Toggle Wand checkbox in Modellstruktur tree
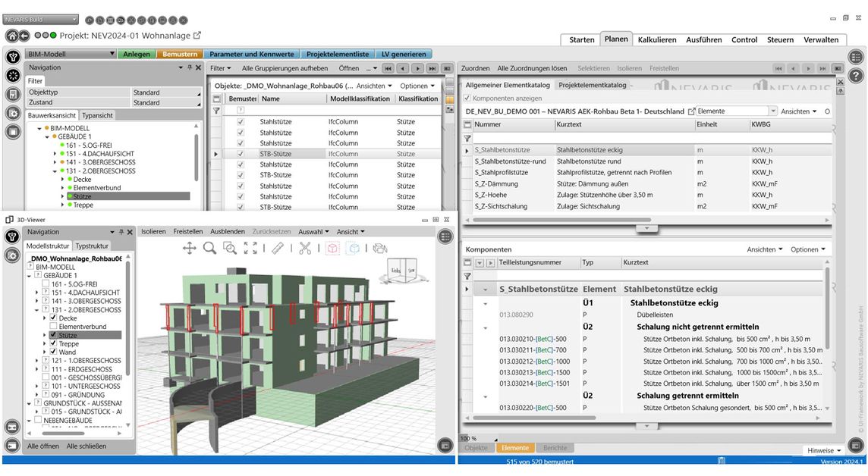This screenshot has height=476, width=868. (x=53, y=352)
